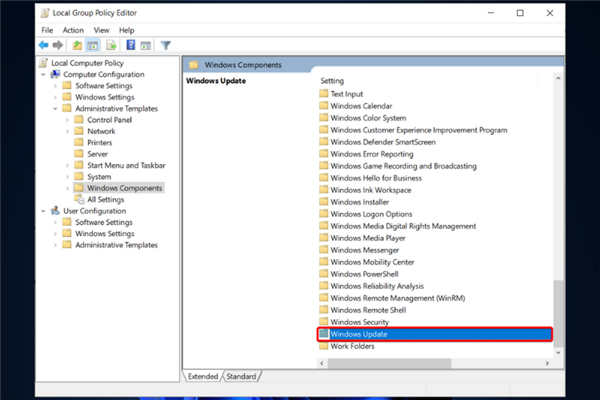The image size is (600, 400).
Task: Select the Windows Reliability Analysis folder
Action: tap(377, 286)
